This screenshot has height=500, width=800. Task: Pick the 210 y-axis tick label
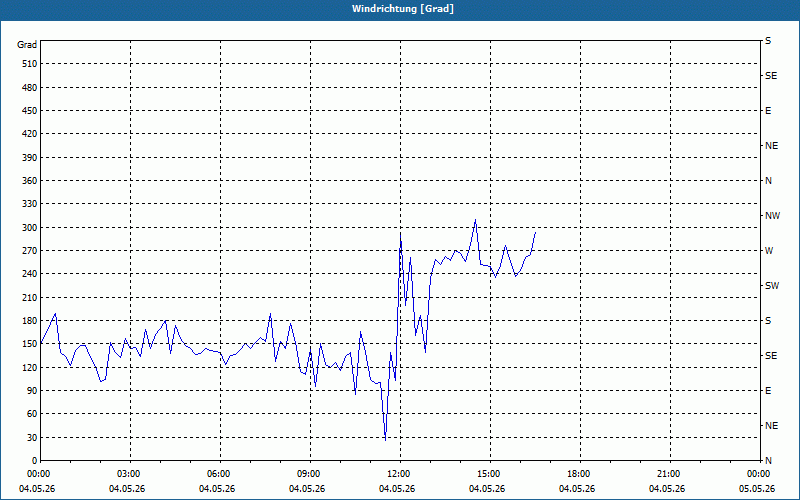pyautogui.click(x=30, y=297)
